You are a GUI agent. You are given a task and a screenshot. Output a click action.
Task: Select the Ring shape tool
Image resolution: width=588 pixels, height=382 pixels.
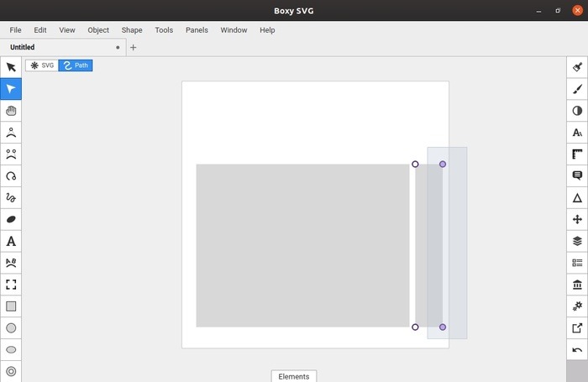click(11, 371)
